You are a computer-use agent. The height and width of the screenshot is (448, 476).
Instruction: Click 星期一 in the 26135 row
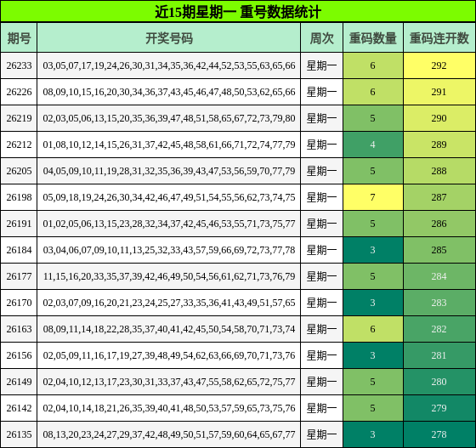322,434
